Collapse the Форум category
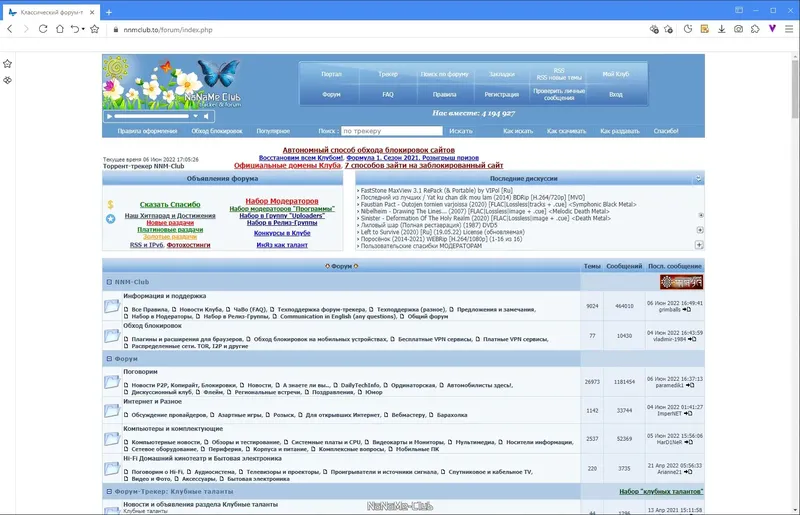Image resolution: width=800 pixels, height=515 pixels. click(x=109, y=359)
